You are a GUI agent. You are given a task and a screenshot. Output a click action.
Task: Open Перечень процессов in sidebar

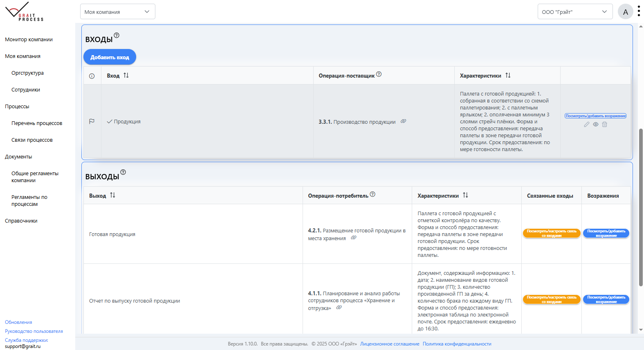pyautogui.click(x=37, y=123)
